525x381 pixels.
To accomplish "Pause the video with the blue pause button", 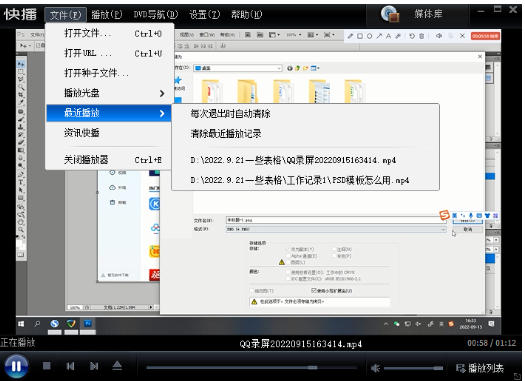I will [x=16, y=366].
